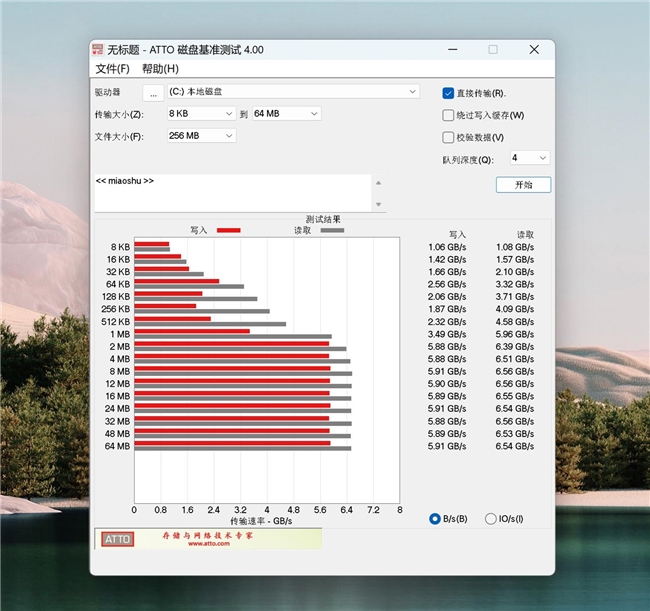650x611 pixels.
Task: Enable the 绕过写入缓存(W) checkbox
Action: (448, 115)
